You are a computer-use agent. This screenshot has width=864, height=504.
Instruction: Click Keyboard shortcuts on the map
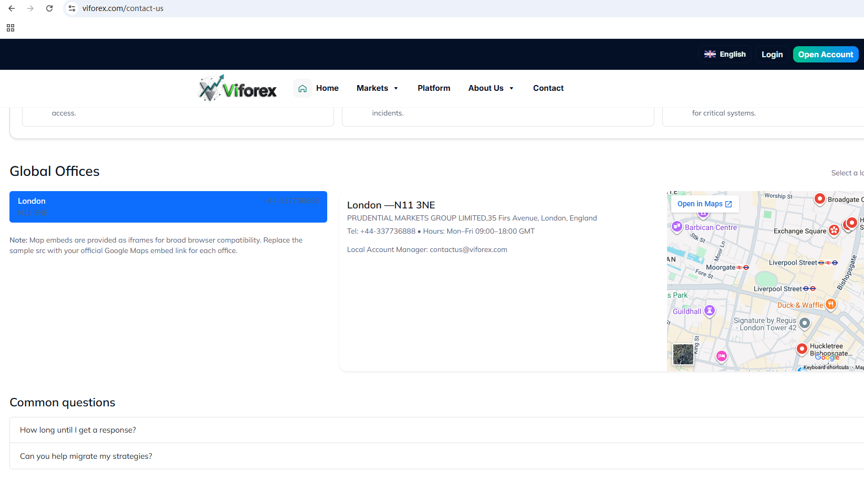coord(826,367)
